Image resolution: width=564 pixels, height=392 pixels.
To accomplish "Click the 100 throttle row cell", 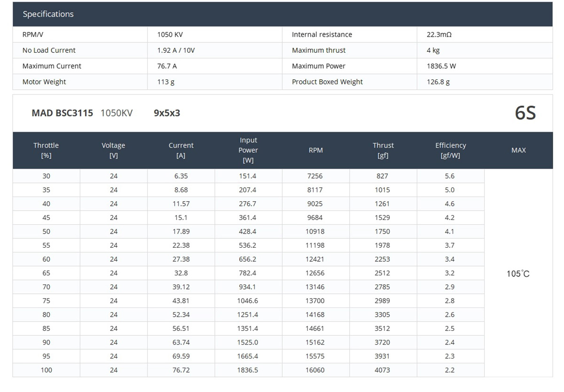I will [x=46, y=370].
